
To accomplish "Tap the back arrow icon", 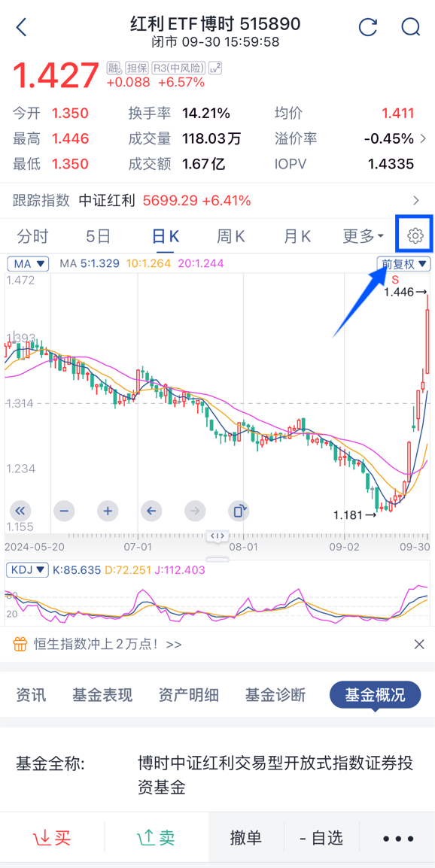I will tap(21, 26).
